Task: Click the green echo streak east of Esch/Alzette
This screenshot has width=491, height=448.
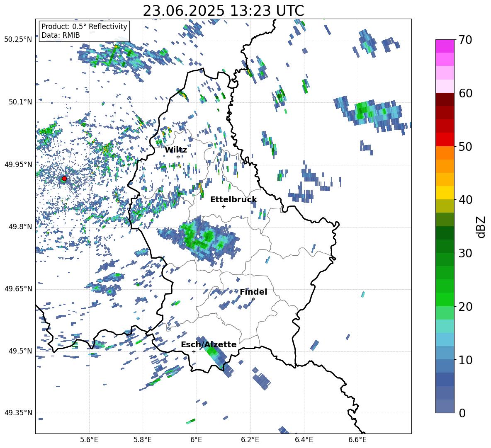Action: pyautogui.click(x=214, y=355)
